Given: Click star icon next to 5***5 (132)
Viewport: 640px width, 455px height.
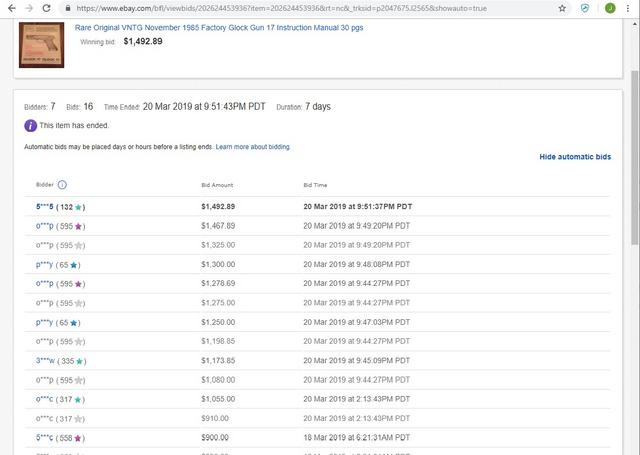Looking at the screenshot, I should pos(78,207).
